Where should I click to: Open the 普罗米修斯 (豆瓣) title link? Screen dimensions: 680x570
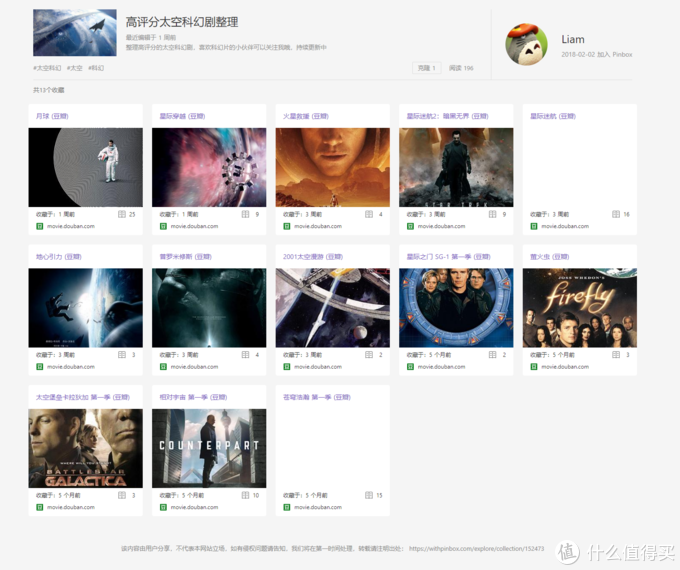(186, 257)
